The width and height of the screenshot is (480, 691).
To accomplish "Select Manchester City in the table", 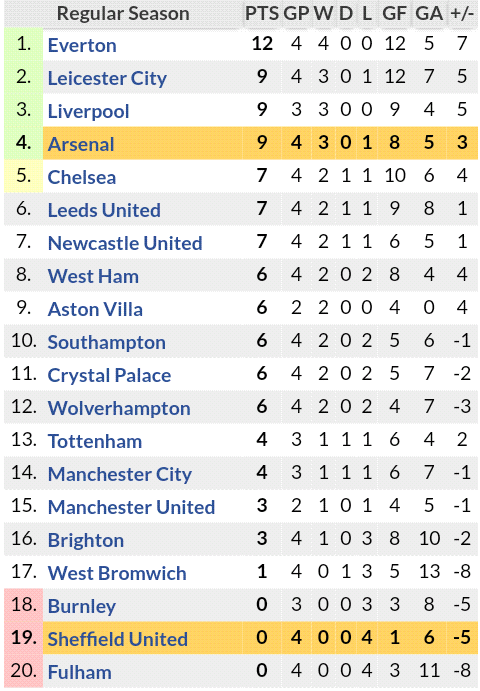I will coord(119,475).
